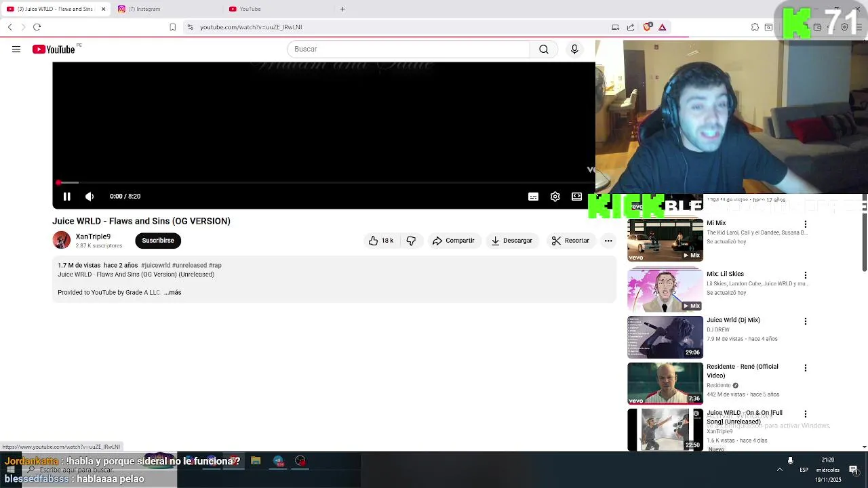
Task: Follow the #unreleased hashtag
Action: click(189, 266)
